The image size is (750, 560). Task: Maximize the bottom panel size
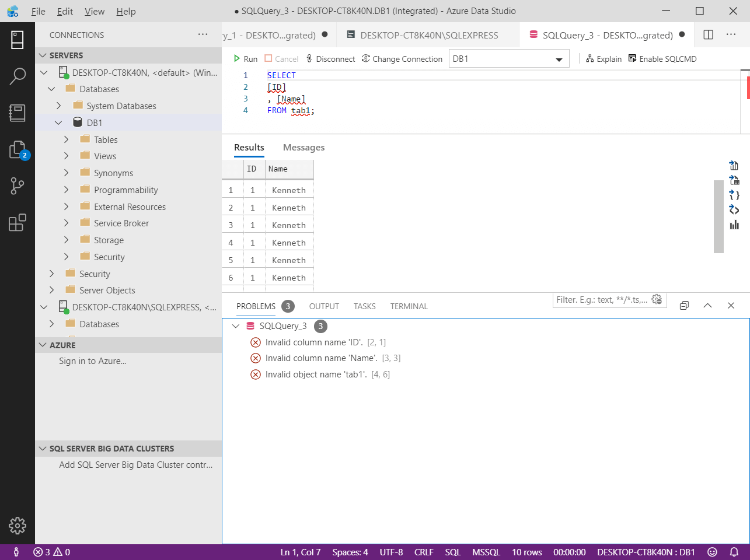(708, 306)
